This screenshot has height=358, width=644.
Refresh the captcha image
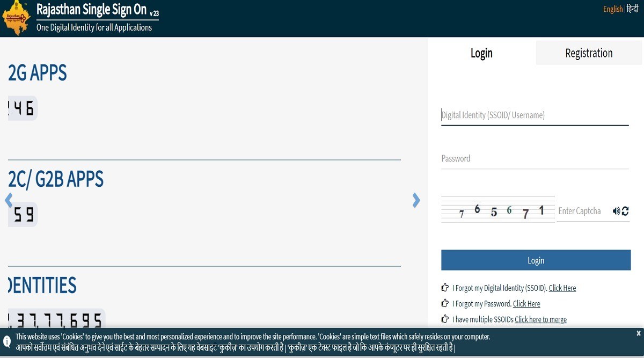coord(625,211)
